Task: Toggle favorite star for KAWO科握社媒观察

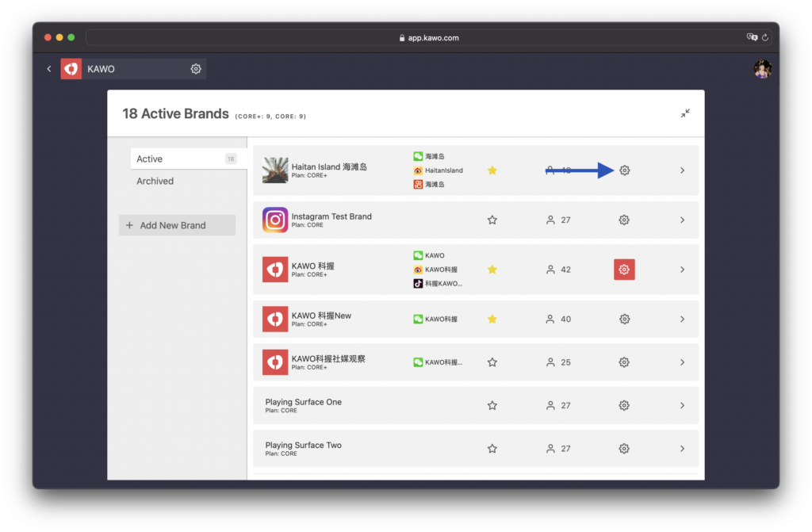Action: 492,362
